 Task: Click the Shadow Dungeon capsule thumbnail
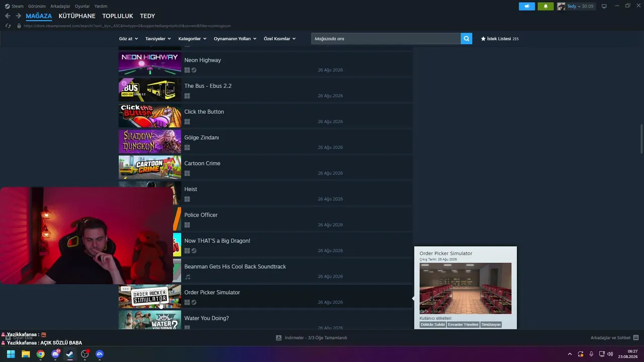click(150, 141)
